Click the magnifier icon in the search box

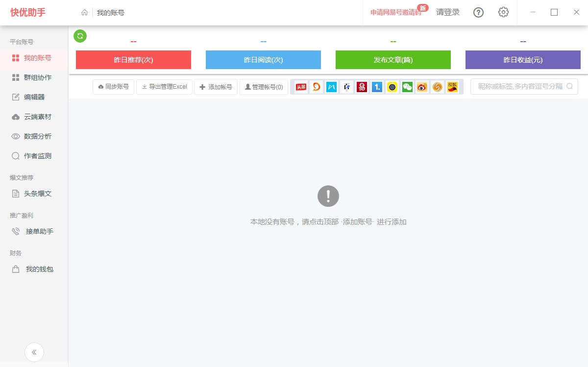point(569,86)
